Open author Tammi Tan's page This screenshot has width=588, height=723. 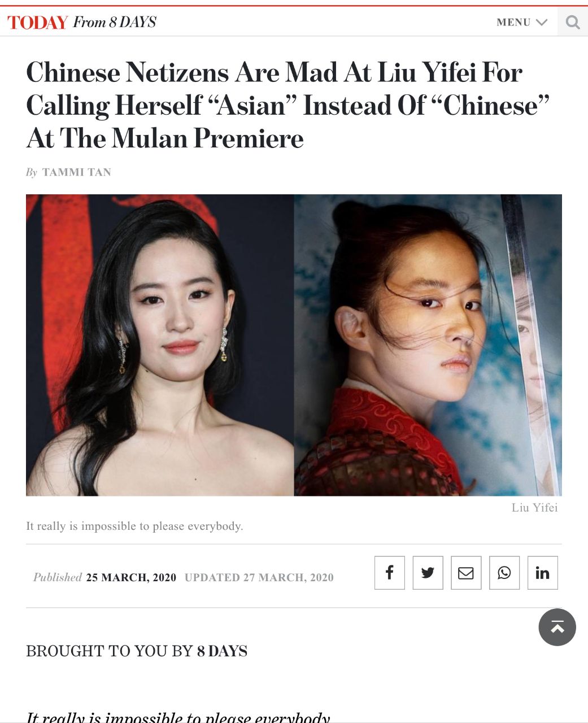coord(77,172)
